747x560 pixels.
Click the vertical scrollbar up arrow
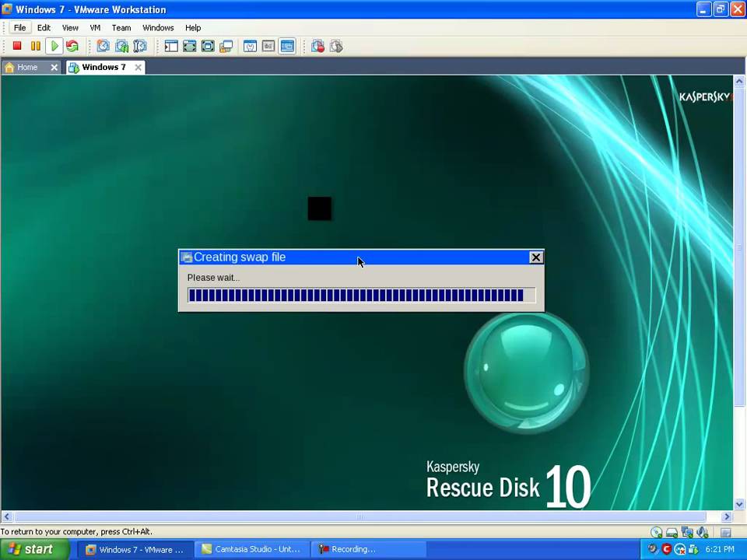(739, 82)
